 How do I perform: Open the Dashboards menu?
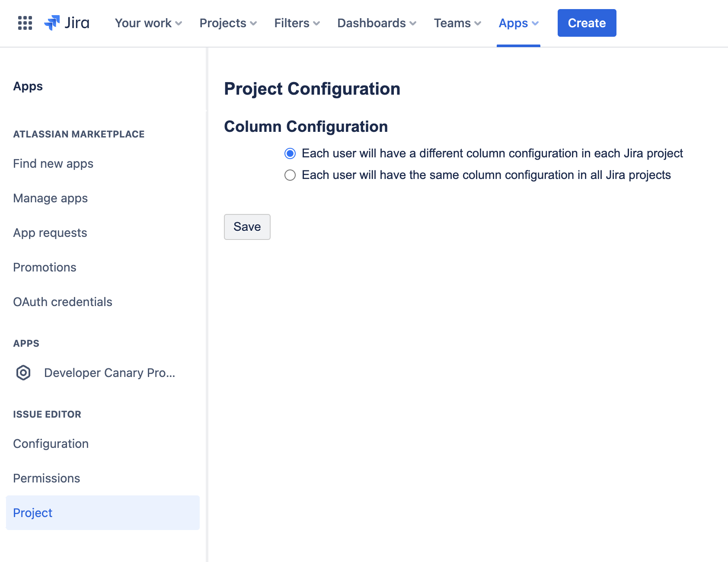pyautogui.click(x=377, y=23)
